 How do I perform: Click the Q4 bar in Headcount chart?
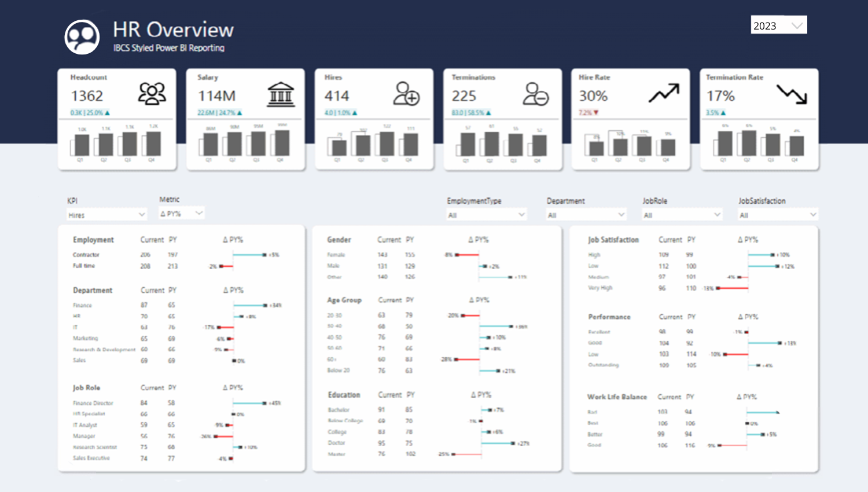(153, 144)
